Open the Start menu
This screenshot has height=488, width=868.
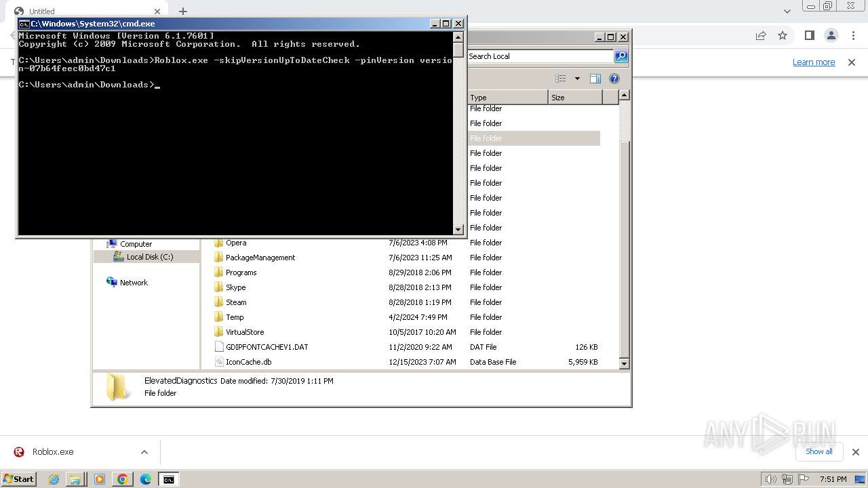coord(18,479)
